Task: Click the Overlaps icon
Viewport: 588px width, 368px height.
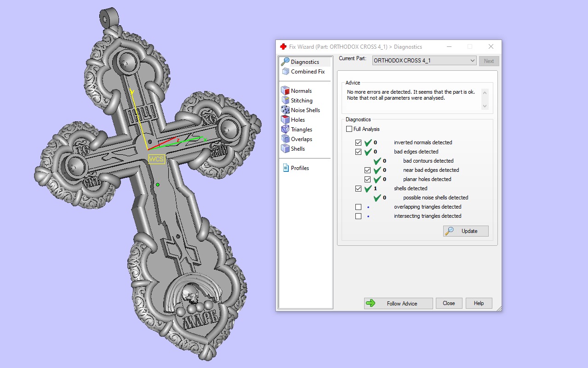Action: (x=285, y=139)
